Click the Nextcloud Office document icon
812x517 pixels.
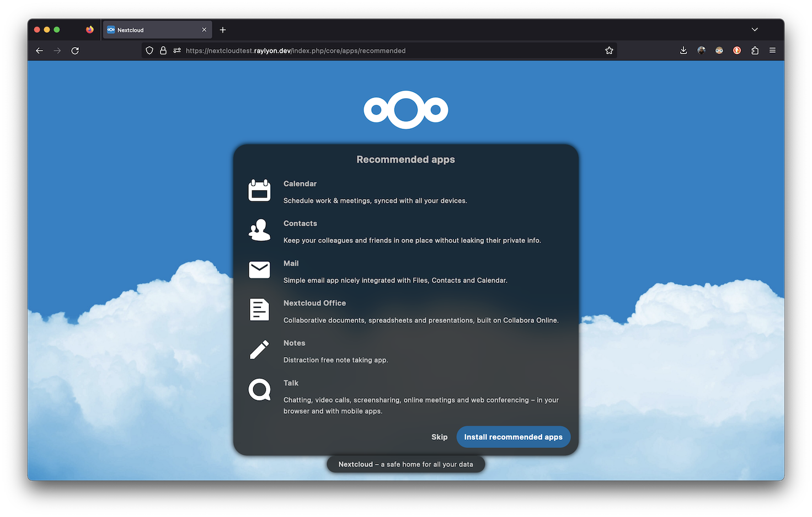click(259, 310)
